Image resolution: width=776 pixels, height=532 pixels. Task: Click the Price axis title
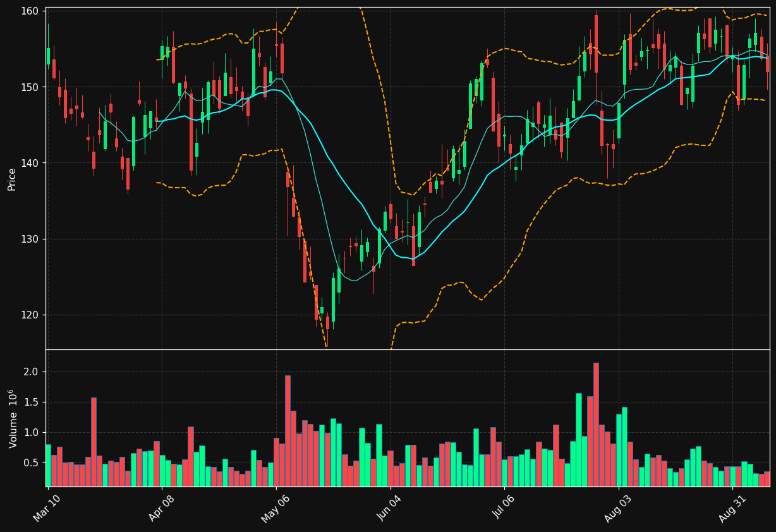pos(12,179)
